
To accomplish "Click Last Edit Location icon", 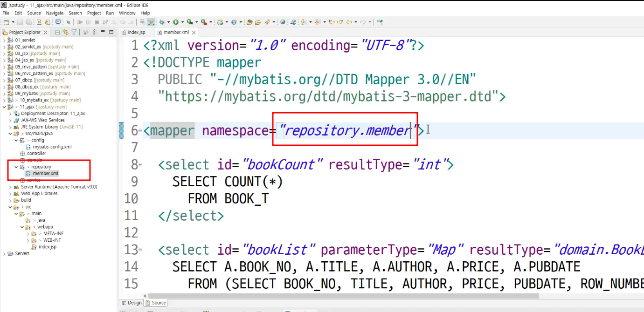I will coord(332,22).
